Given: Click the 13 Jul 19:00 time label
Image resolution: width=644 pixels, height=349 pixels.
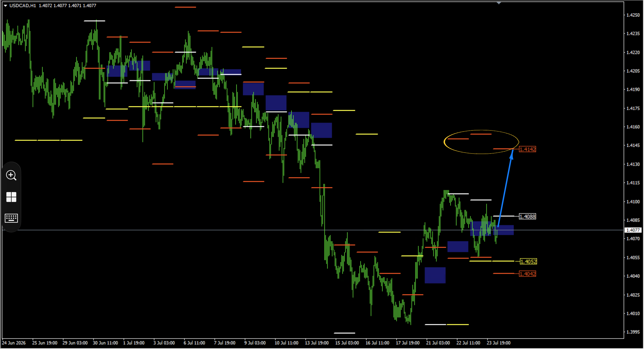Looking at the screenshot, I should point(317,343).
